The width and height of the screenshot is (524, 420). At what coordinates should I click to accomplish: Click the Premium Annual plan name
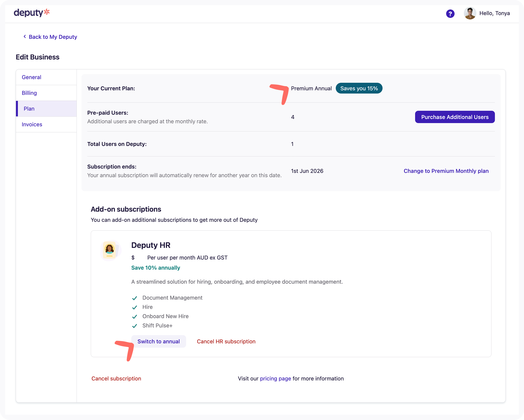pos(311,88)
